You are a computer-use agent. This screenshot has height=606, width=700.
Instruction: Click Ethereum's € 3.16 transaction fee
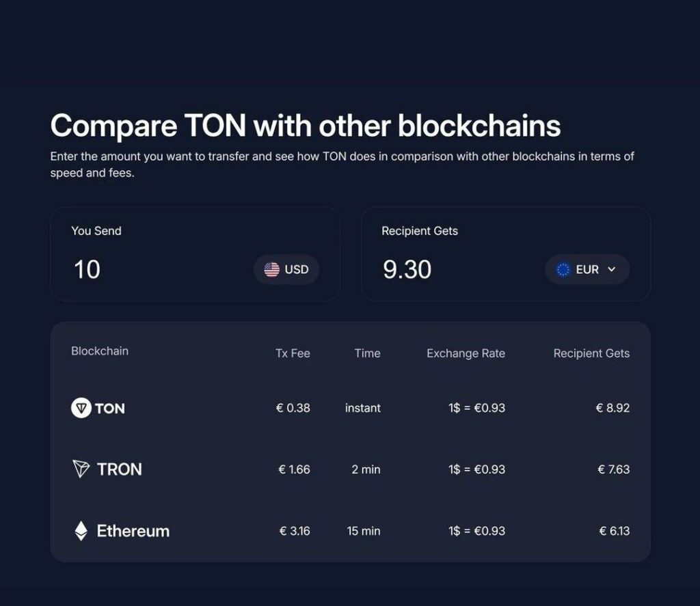pyautogui.click(x=295, y=531)
